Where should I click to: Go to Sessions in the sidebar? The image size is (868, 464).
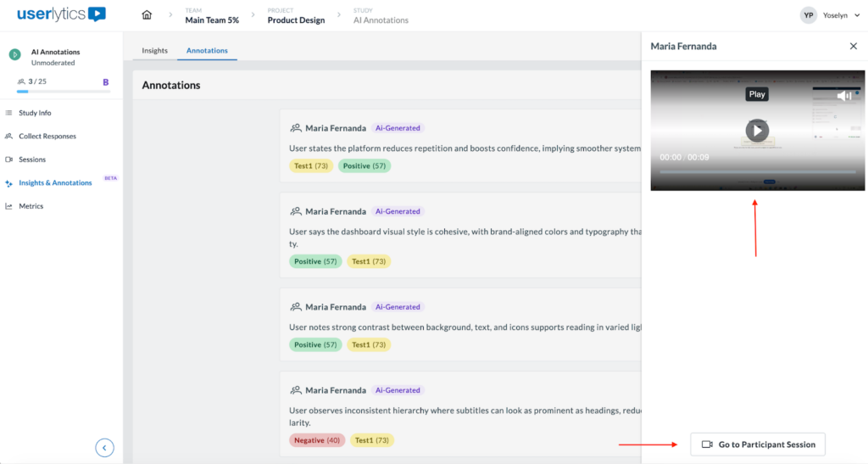coord(32,159)
